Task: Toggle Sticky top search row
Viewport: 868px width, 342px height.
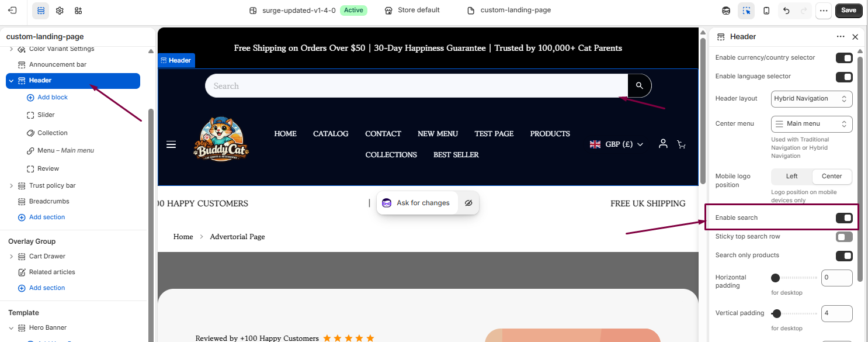Action: 844,237
